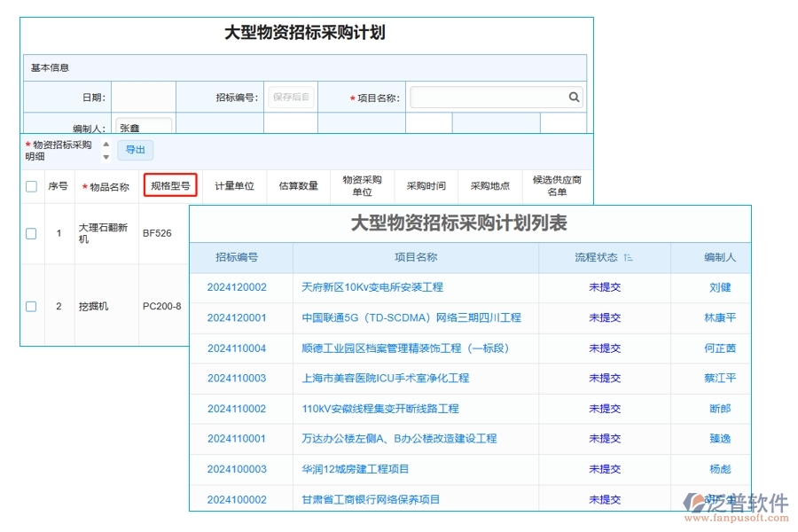Collapse 物资招标采购明细 using the up arrow
This screenshot has width=798, height=532.
[x=106, y=145]
